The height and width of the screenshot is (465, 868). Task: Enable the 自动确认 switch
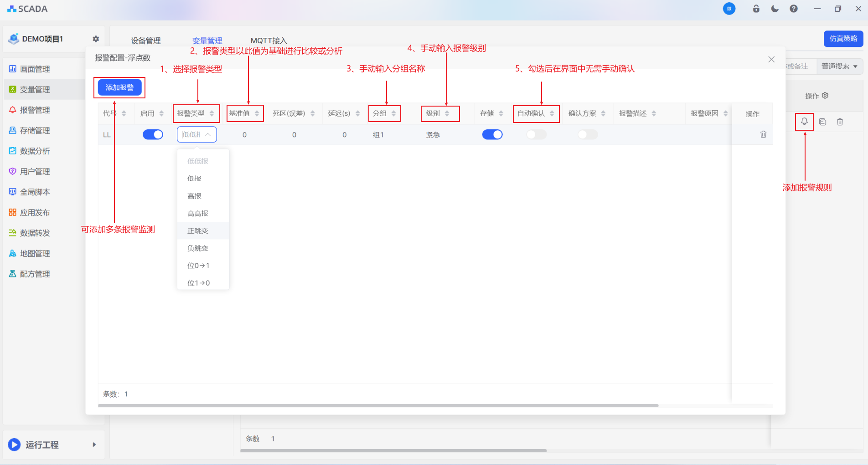536,135
